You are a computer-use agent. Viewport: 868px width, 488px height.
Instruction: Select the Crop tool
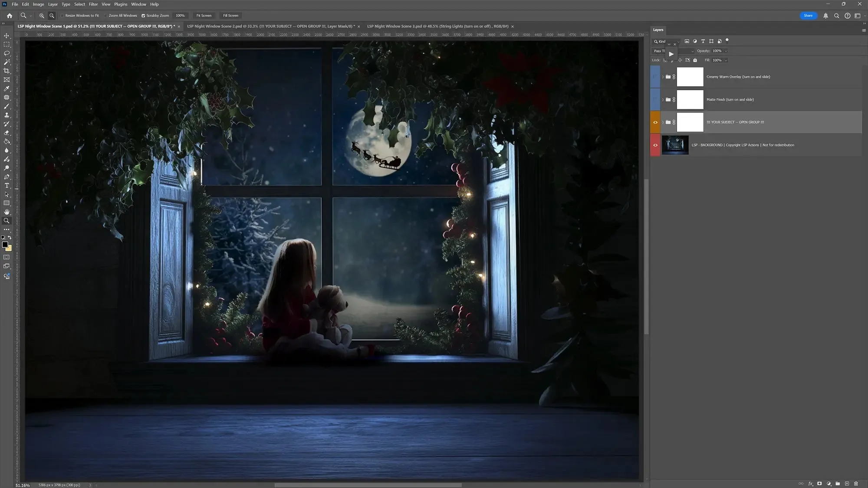pos(7,71)
